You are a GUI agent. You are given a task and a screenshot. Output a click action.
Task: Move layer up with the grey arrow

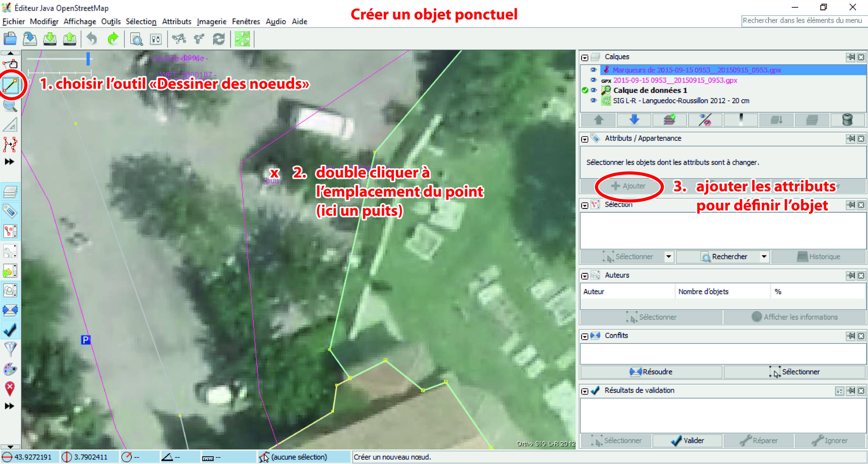click(x=599, y=120)
